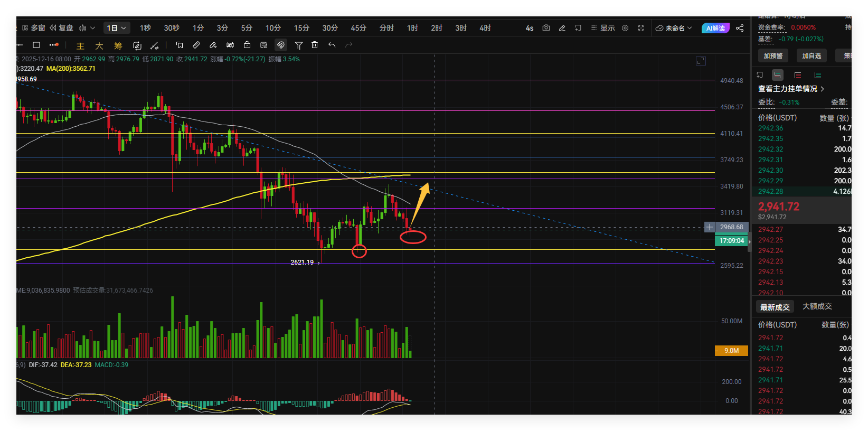868x431 pixels.
Task: Open 查看主力挂单情况 link
Action: [x=790, y=89]
